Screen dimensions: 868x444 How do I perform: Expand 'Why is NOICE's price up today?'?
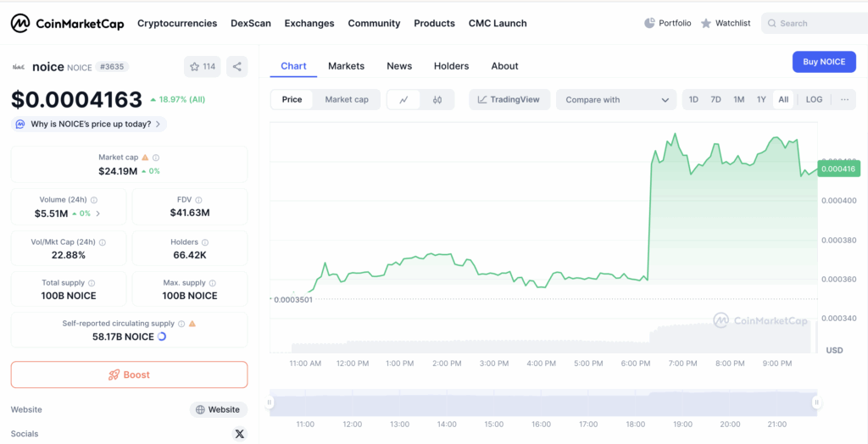pyautogui.click(x=89, y=124)
